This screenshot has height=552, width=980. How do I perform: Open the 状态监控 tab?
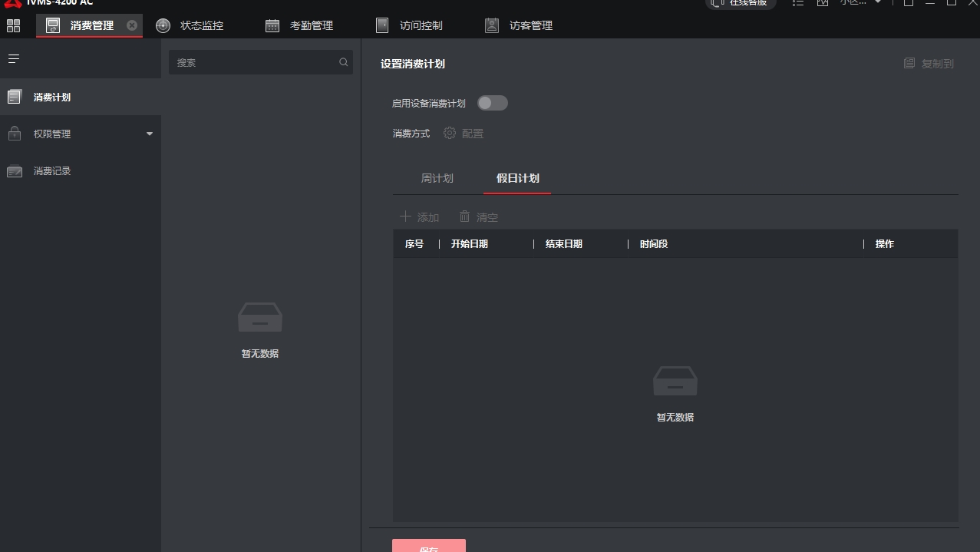coord(202,25)
